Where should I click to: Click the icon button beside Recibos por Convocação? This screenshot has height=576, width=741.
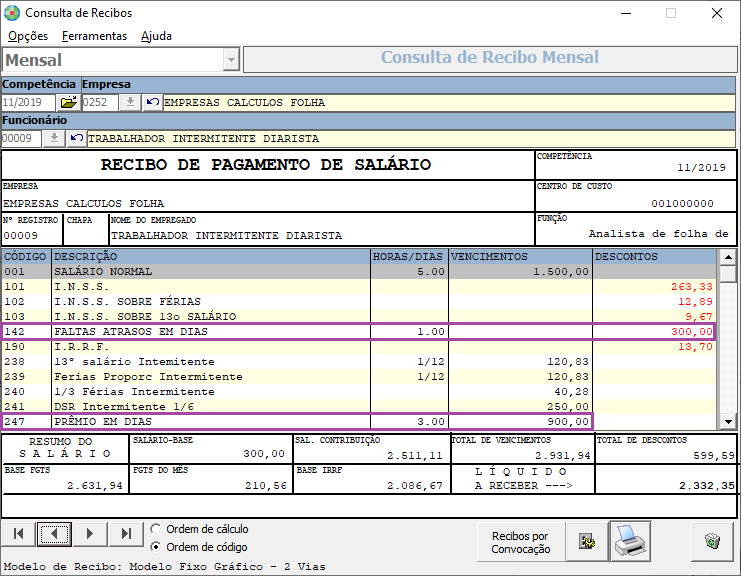(587, 542)
